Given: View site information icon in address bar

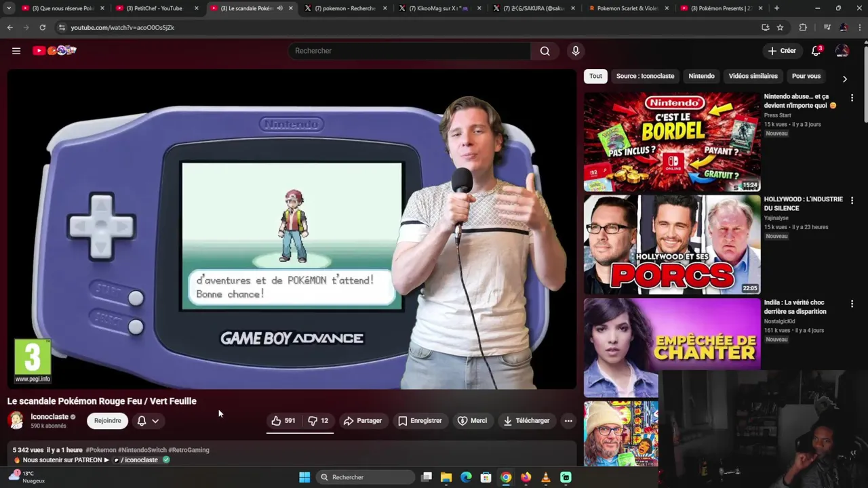Looking at the screenshot, I should click(62, 27).
